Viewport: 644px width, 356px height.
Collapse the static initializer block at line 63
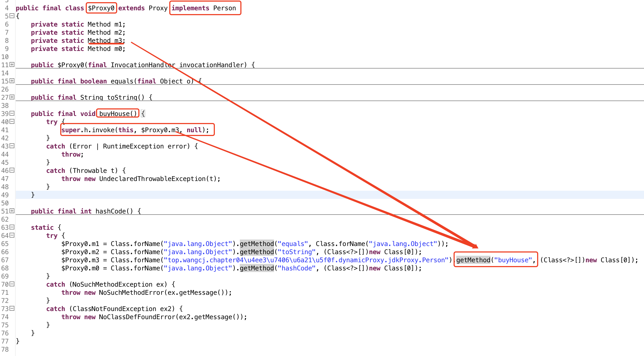[x=12, y=227]
